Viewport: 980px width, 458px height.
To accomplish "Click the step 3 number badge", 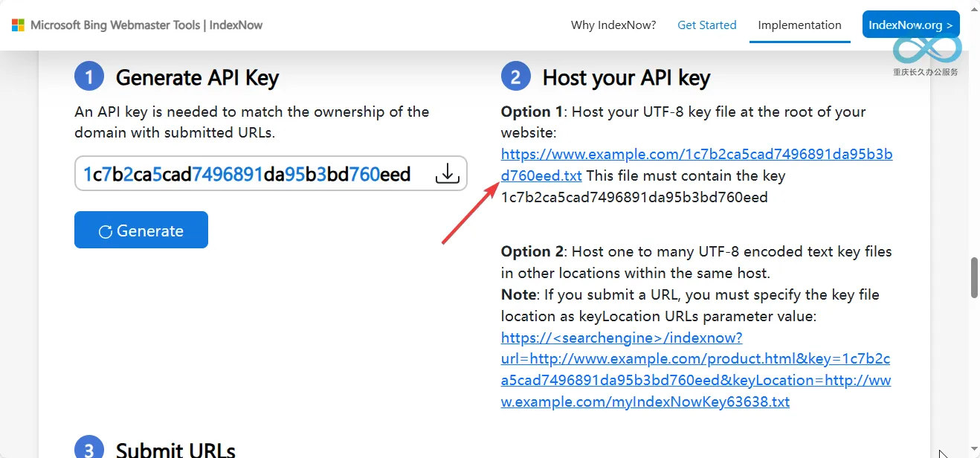I will pyautogui.click(x=89, y=449).
